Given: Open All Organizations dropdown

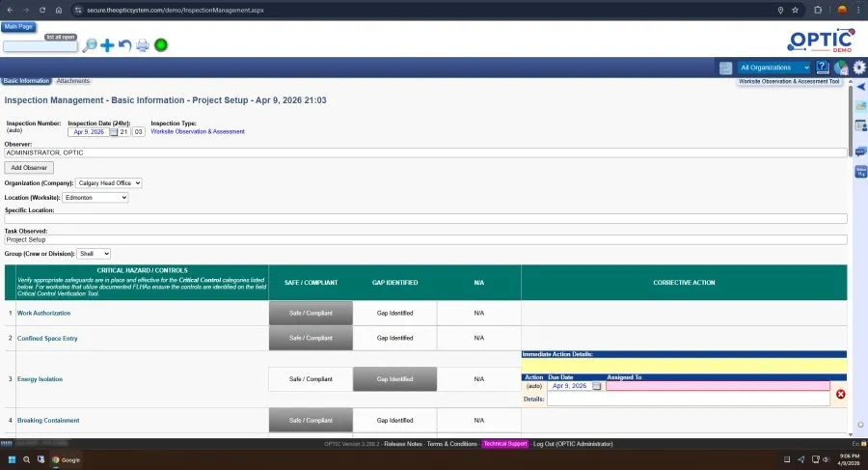Looking at the screenshot, I should pyautogui.click(x=774, y=68).
